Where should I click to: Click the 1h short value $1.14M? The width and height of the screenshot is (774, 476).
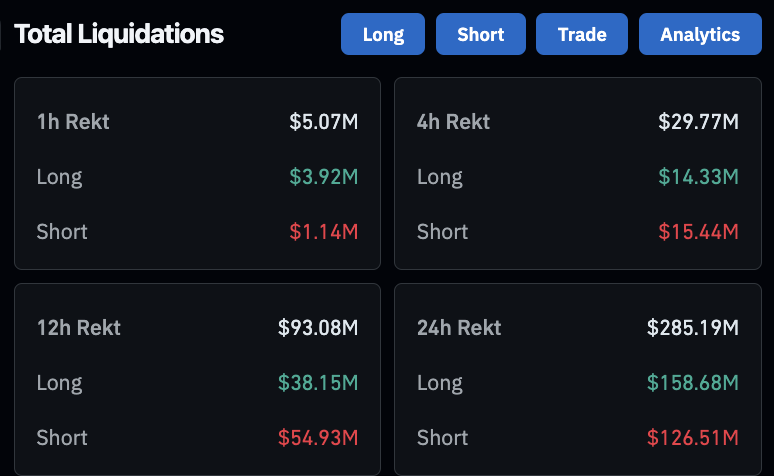[324, 232]
